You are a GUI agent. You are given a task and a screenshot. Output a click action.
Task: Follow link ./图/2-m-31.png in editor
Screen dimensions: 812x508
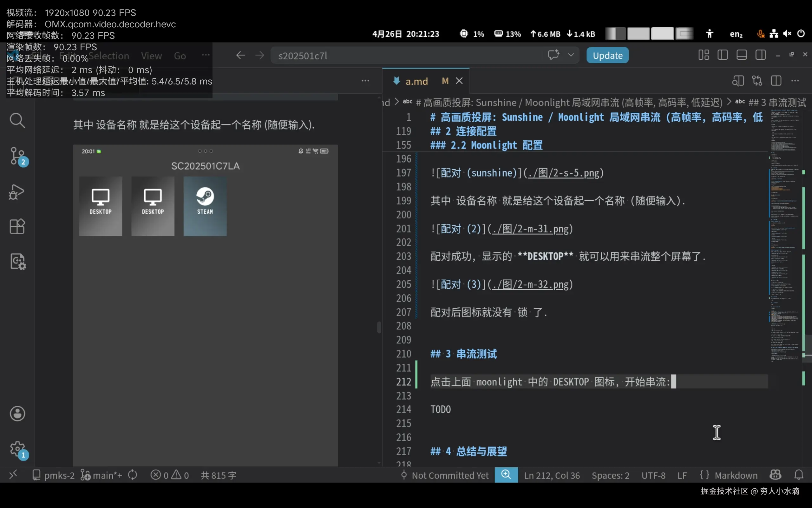[530, 229]
